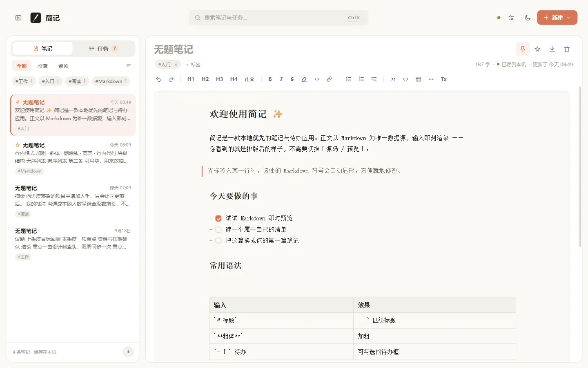Screen dimensions: 588x368
Task: Download the note with the export icon
Action: [552, 49]
